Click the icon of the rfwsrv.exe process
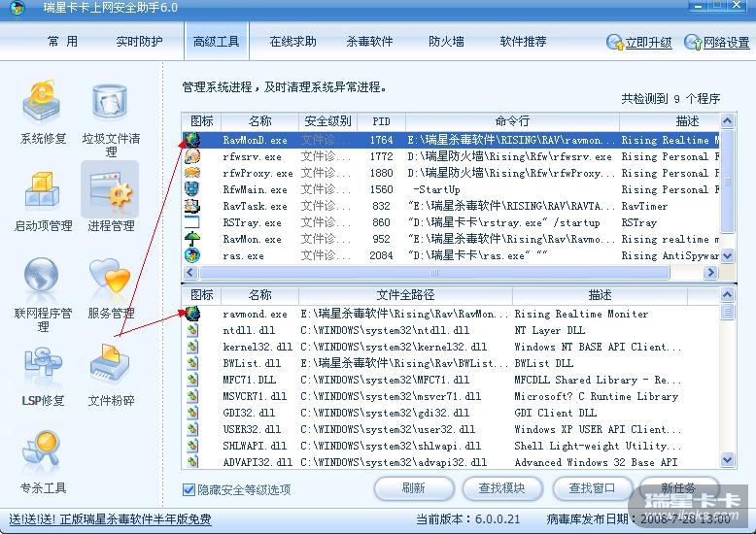Viewport: 756px width, 534px height. click(x=191, y=156)
